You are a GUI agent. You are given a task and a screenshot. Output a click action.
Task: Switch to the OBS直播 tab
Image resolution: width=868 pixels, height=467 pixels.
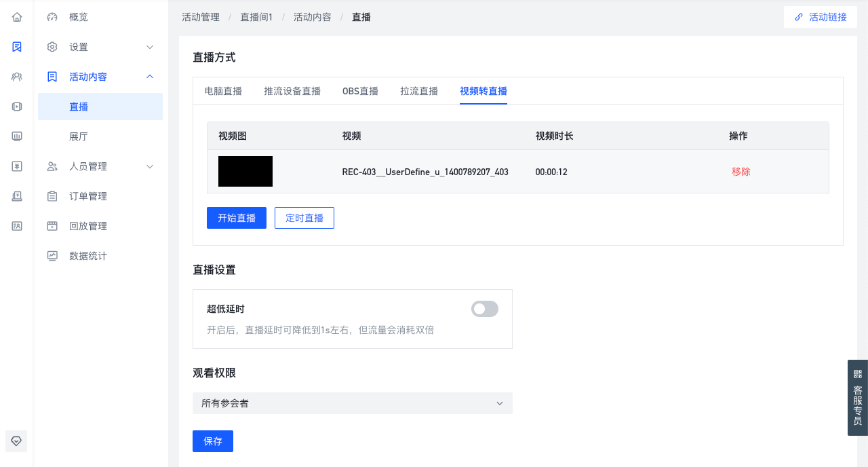(x=360, y=91)
